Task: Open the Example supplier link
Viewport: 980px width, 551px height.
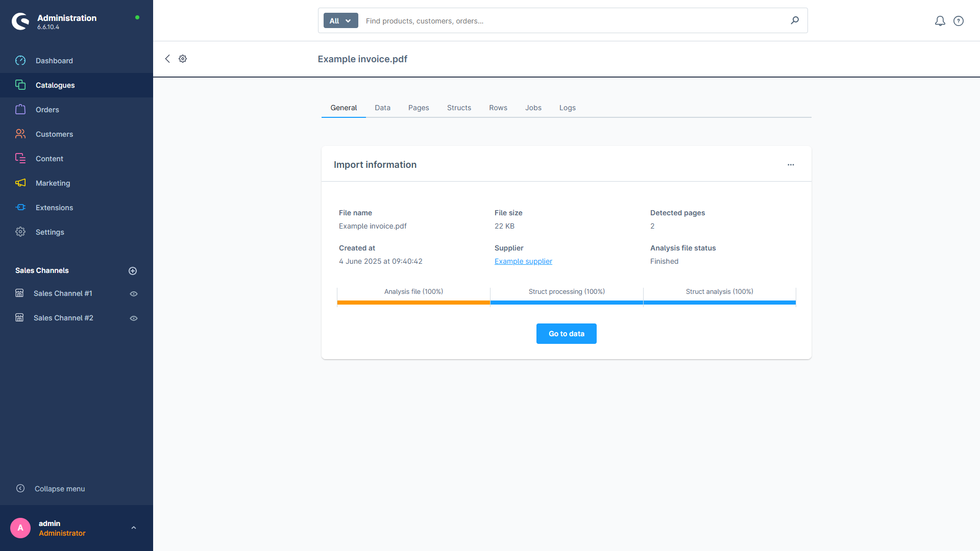Action: [x=523, y=261]
